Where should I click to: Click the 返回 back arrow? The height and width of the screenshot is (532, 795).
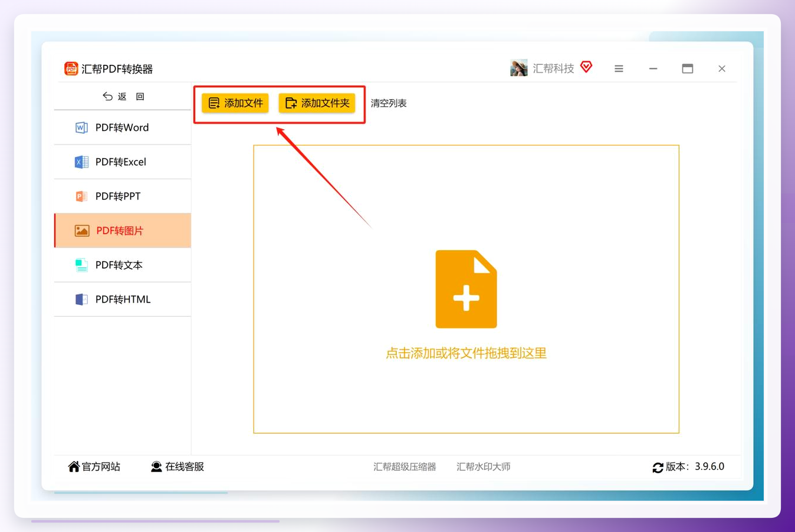coord(108,96)
